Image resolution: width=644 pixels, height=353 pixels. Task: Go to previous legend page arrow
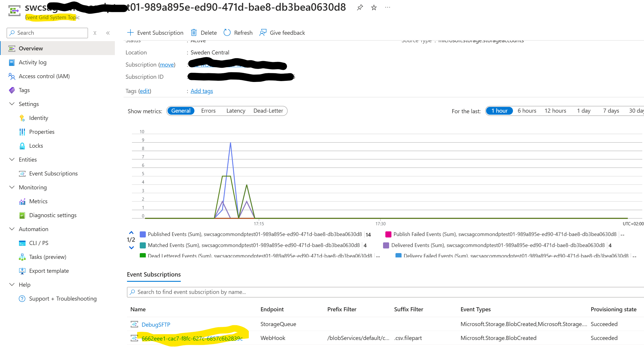click(x=131, y=233)
